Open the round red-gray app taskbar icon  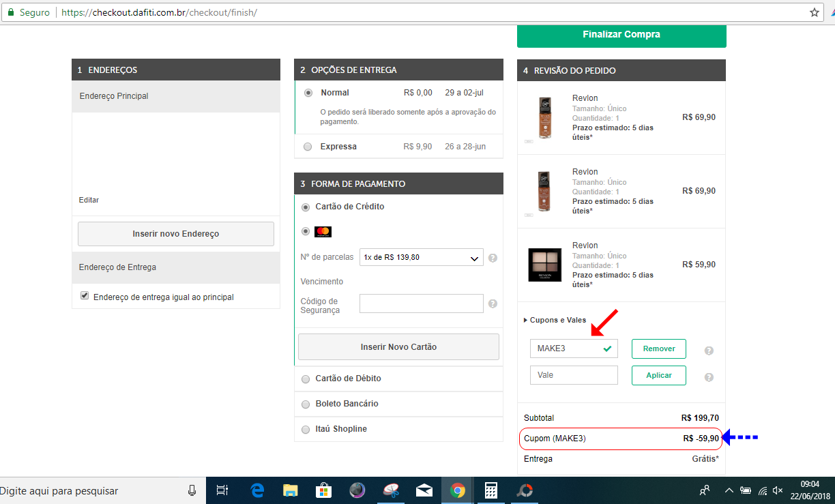click(524, 490)
